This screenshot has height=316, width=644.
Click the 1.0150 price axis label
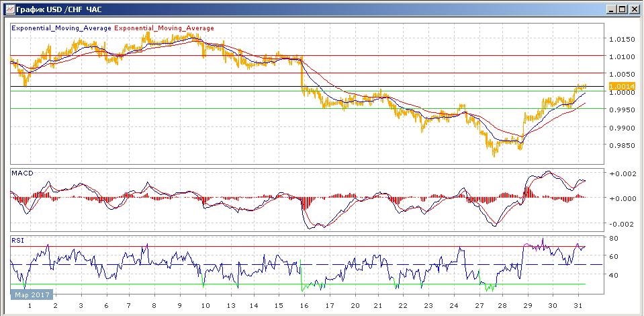point(623,40)
